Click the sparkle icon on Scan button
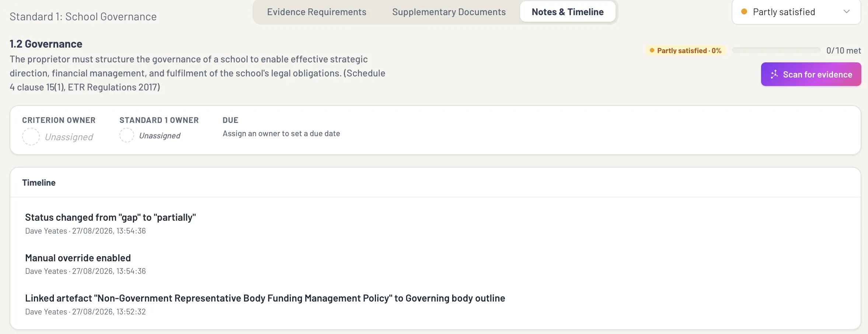The height and width of the screenshot is (334, 868). (774, 74)
